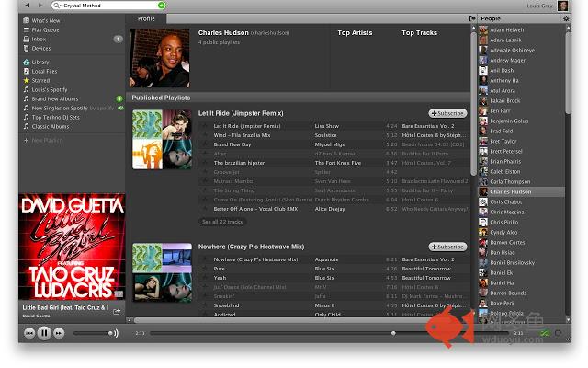This screenshot has width=588, height=368.
Task: Pause the current song
Action: [44, 333]
